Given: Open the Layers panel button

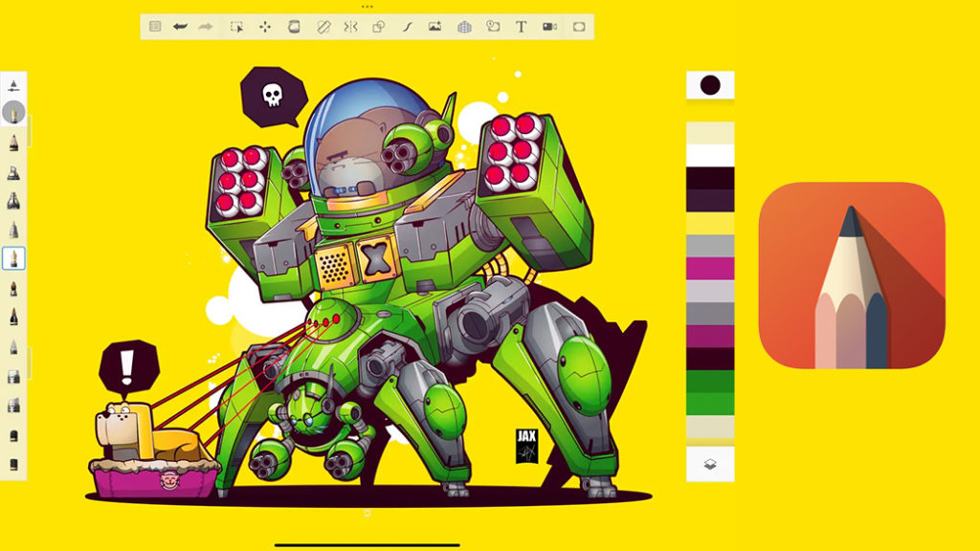Looking at the screenshot, I should (710, 464).
